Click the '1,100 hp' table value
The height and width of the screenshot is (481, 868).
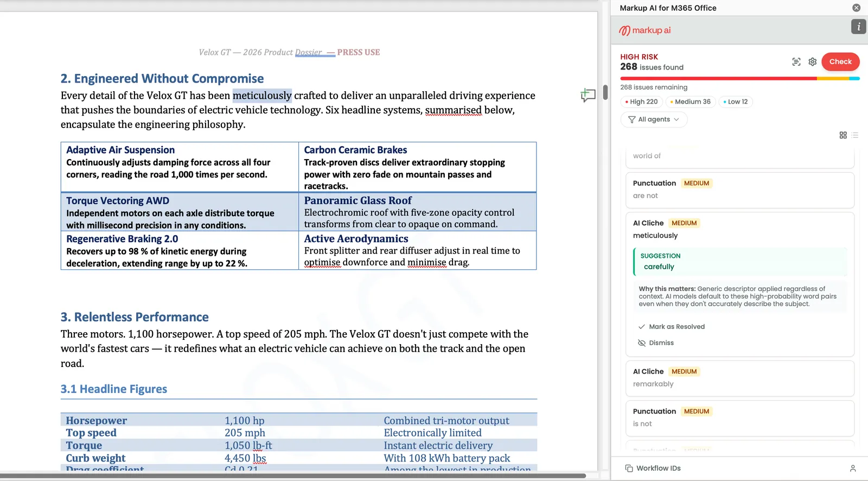click(245, 421)
